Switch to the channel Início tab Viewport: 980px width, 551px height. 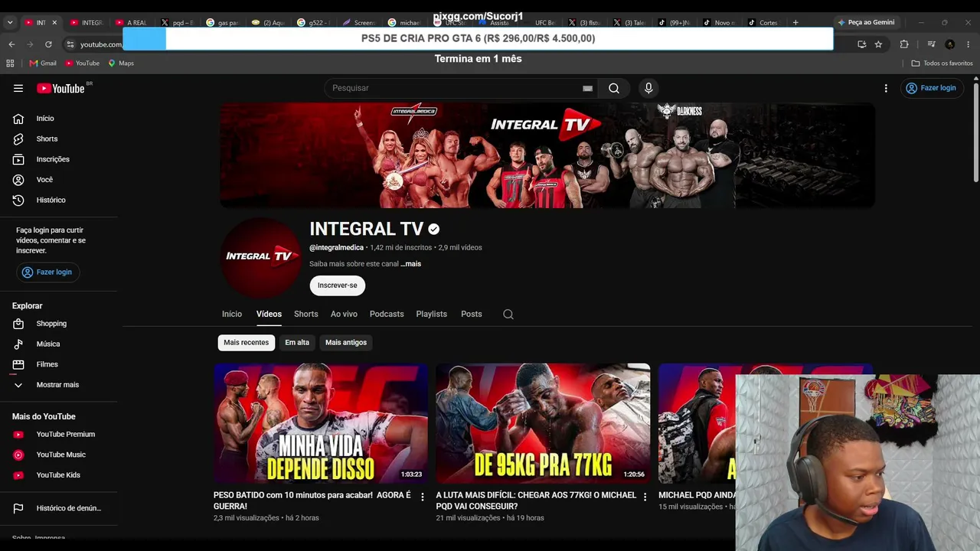(x=232, y=314)
